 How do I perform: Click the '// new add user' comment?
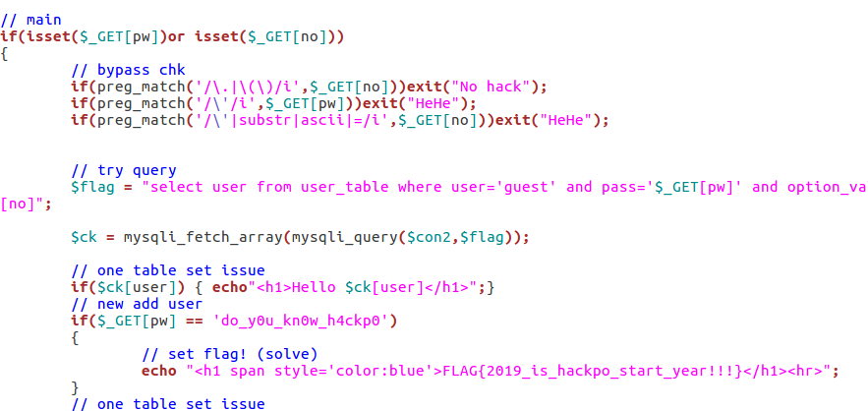click(x=138, y=304)
